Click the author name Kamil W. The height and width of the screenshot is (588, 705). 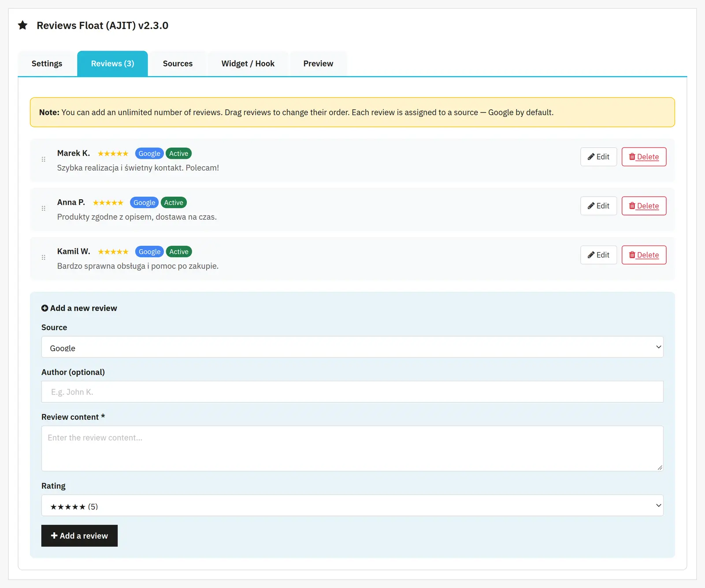tap(74, 251)
